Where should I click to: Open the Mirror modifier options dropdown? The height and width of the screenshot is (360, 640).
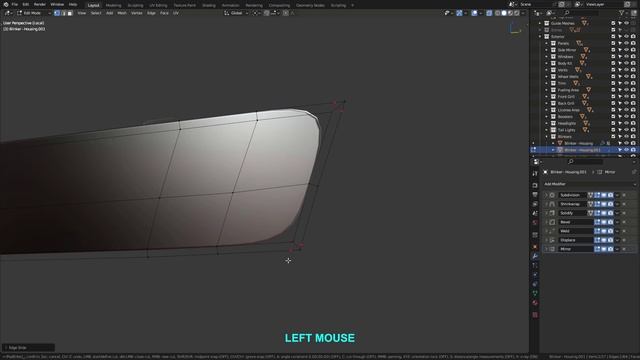(617, 249)
